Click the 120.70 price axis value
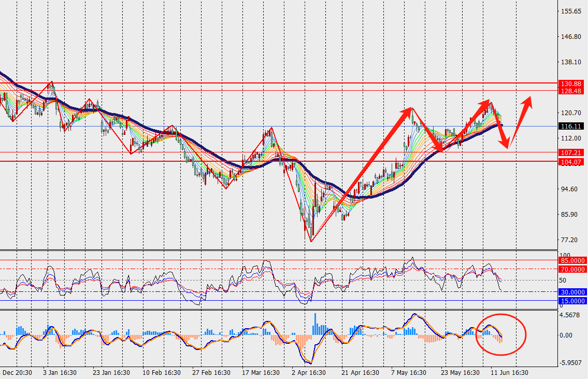The width and height of the screenshot is (588, 379). 571,113
